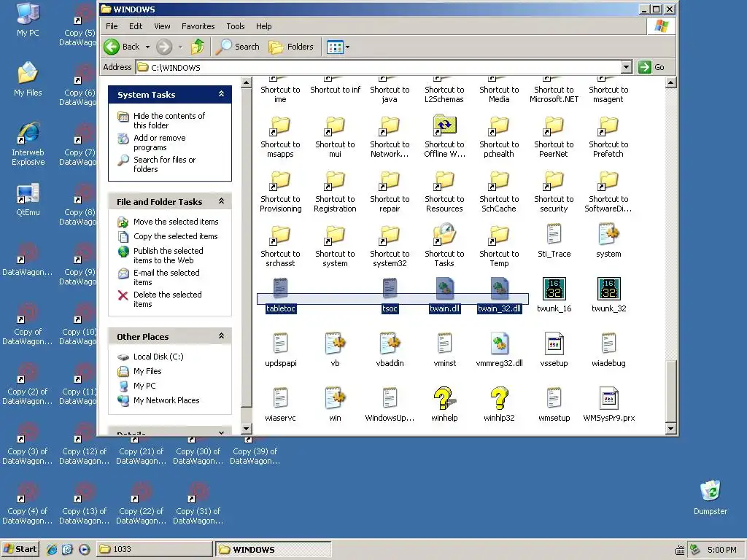
Task: Expand the Details panel
Action: click(x=221, y=432)
